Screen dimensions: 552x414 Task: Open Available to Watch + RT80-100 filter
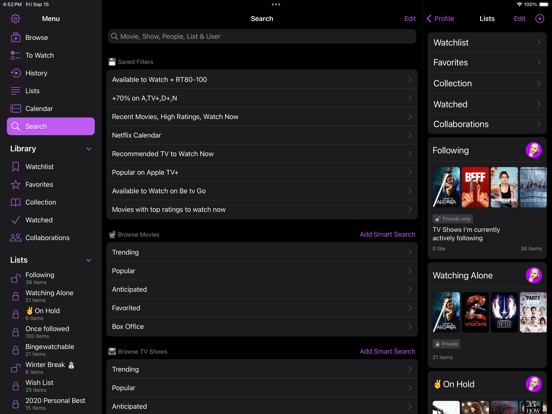262,80
